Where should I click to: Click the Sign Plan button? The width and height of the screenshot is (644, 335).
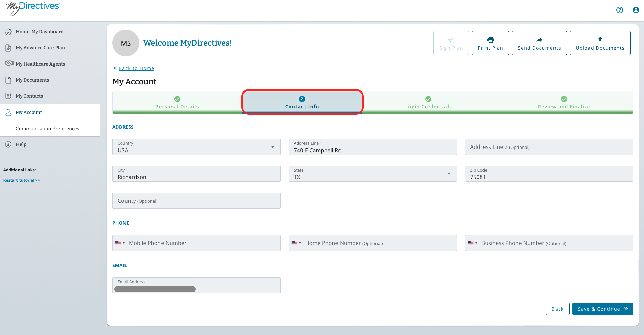[451, 43]
